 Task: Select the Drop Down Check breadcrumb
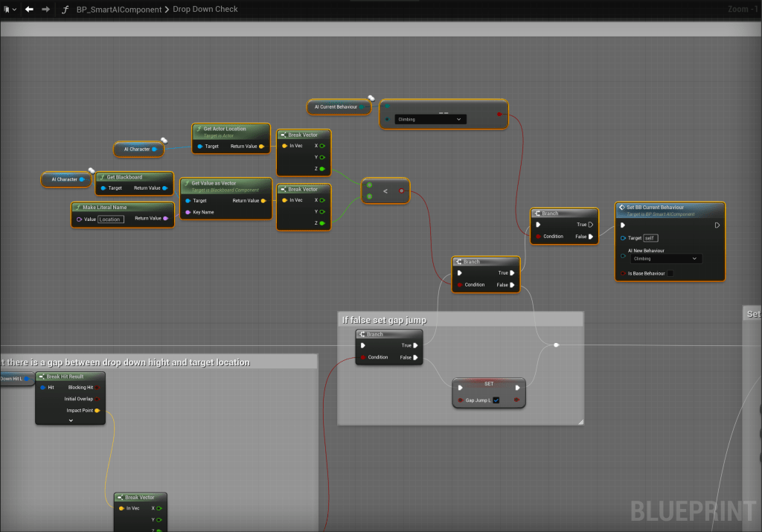click(205, 10)
